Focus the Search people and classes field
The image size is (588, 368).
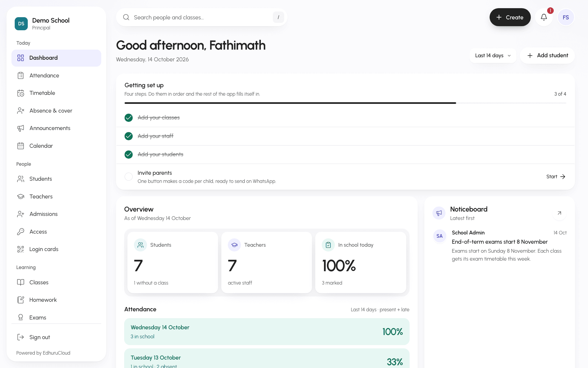point(201,17)
